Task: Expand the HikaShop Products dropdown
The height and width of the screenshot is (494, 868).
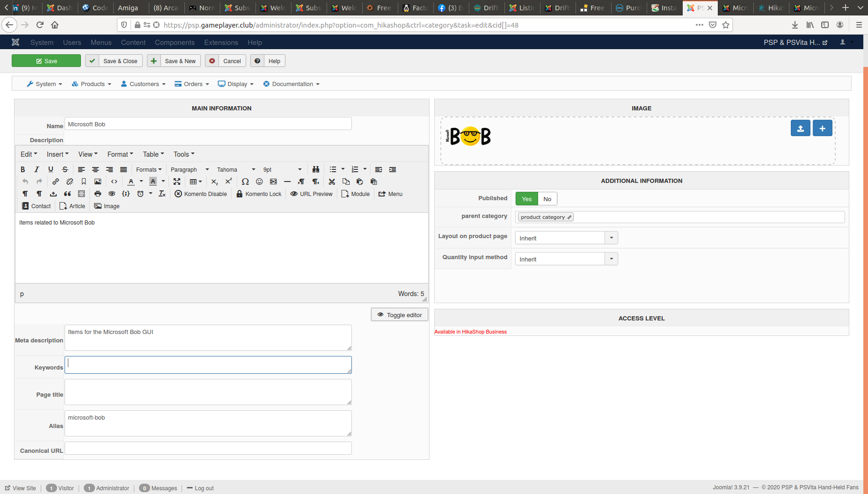Action: (92, 84)
